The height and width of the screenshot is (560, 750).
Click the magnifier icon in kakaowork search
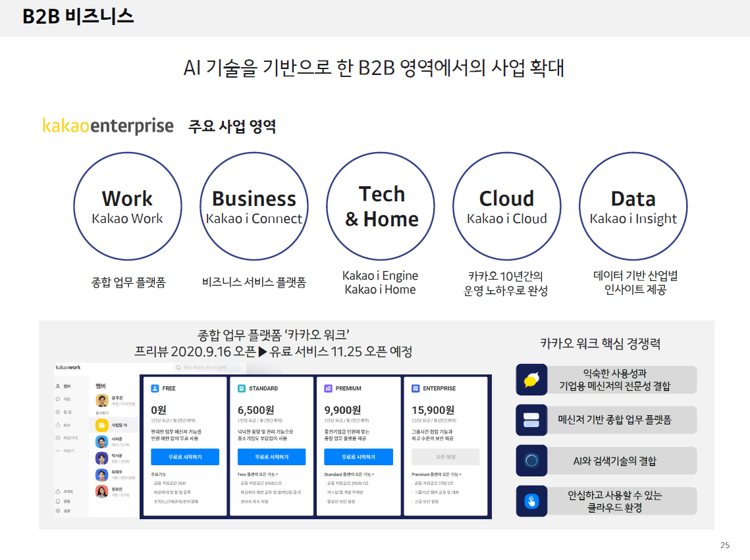[x=178, y=367]
